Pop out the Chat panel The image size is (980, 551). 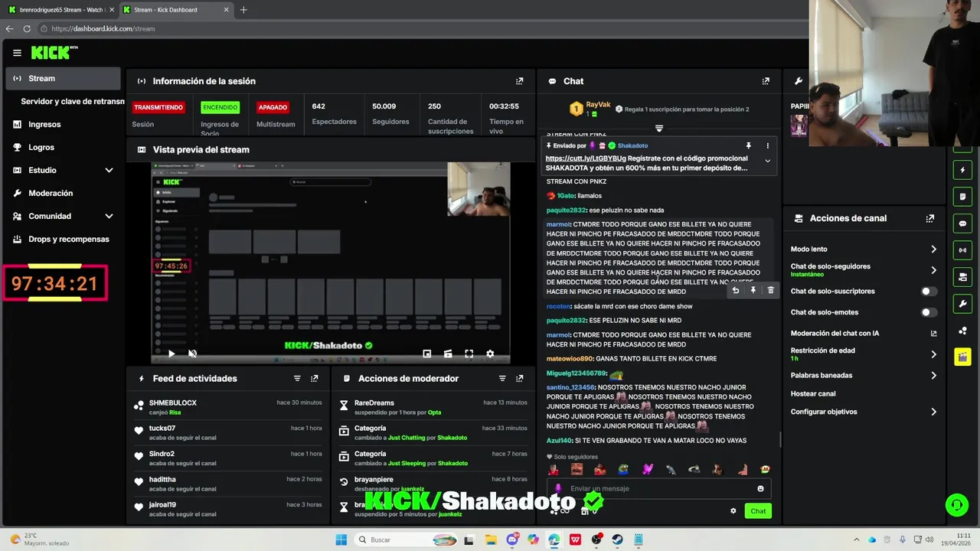coord(766,81)
